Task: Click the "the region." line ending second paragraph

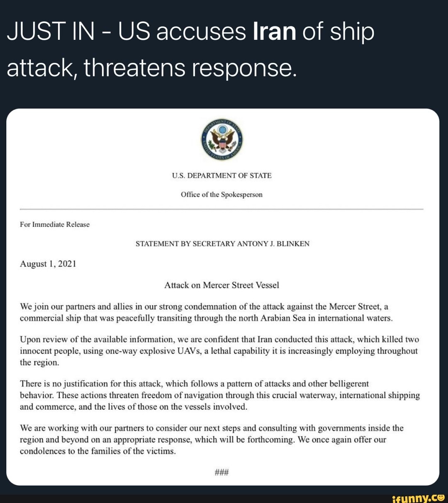Action: click(40, 362)
